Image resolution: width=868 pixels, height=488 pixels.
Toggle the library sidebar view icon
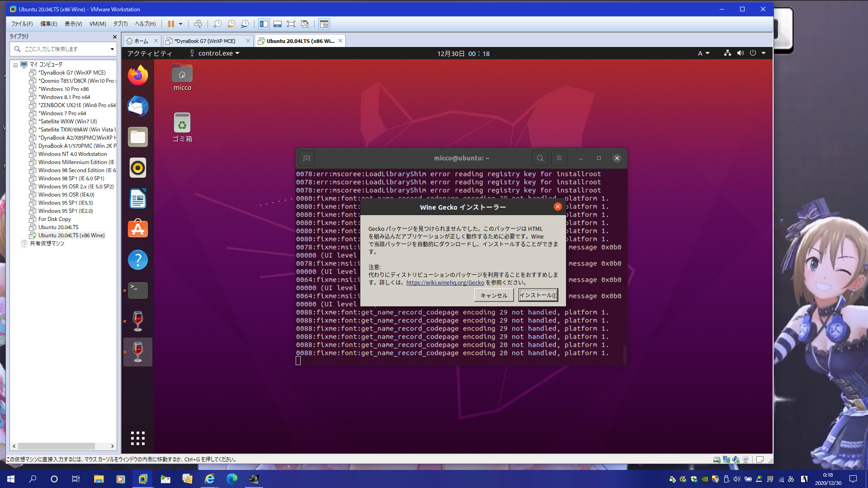(264, 24)
